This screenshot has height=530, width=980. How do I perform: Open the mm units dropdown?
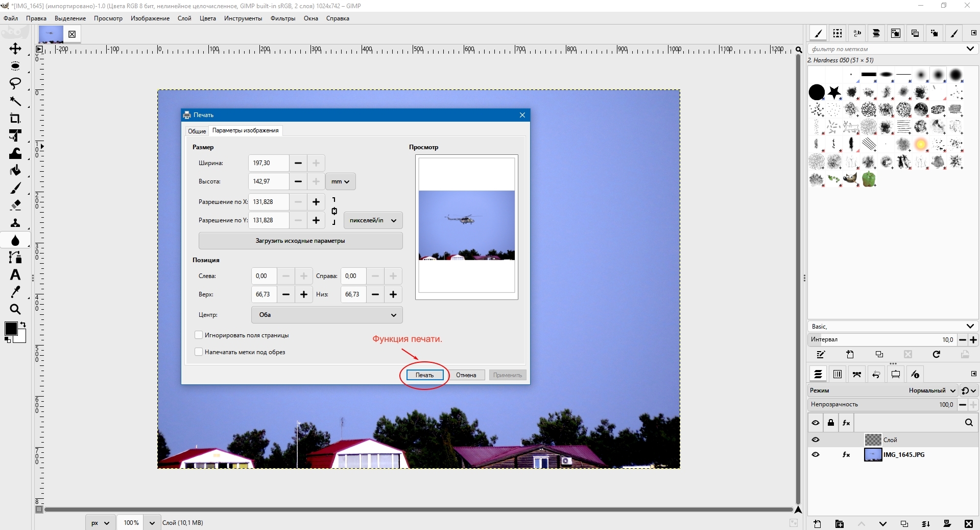(x=340, y=181)
